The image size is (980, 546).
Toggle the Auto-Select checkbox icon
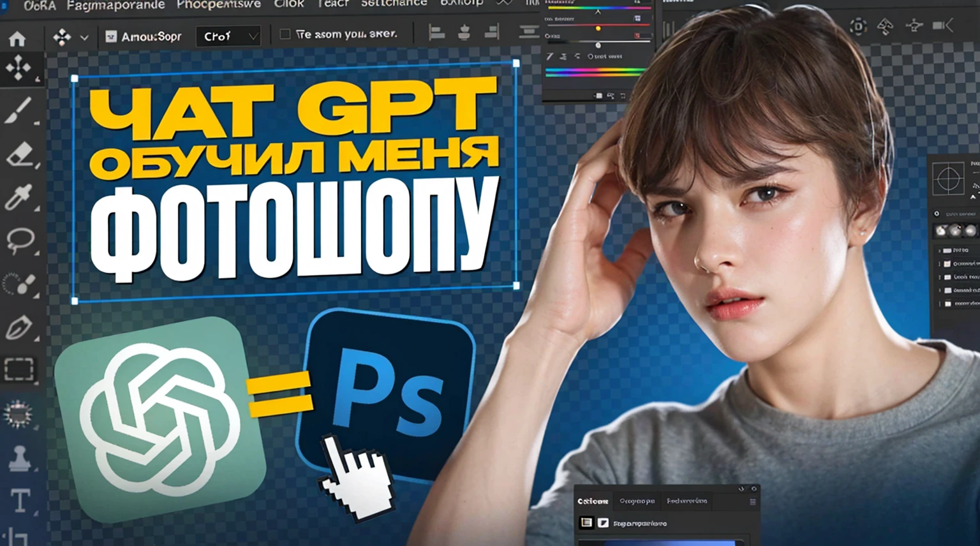111,37
